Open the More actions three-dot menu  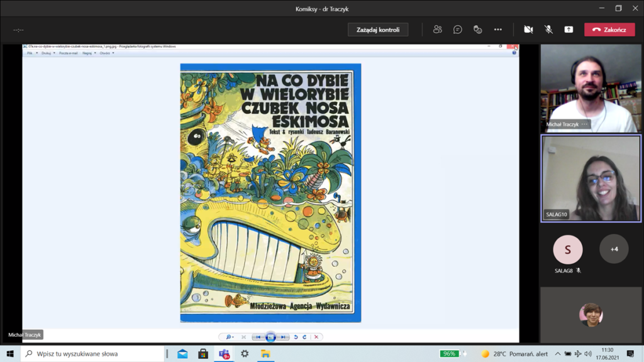498,30
